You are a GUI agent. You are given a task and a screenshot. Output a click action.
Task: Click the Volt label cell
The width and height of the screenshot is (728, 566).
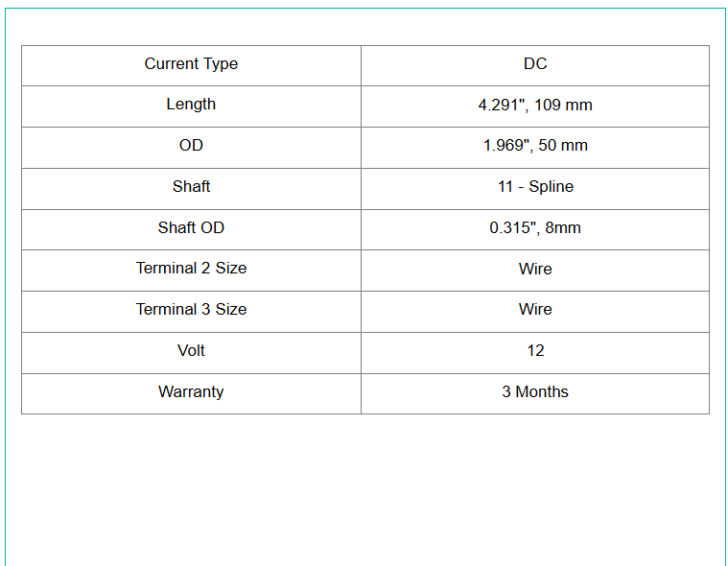point(191,351)
